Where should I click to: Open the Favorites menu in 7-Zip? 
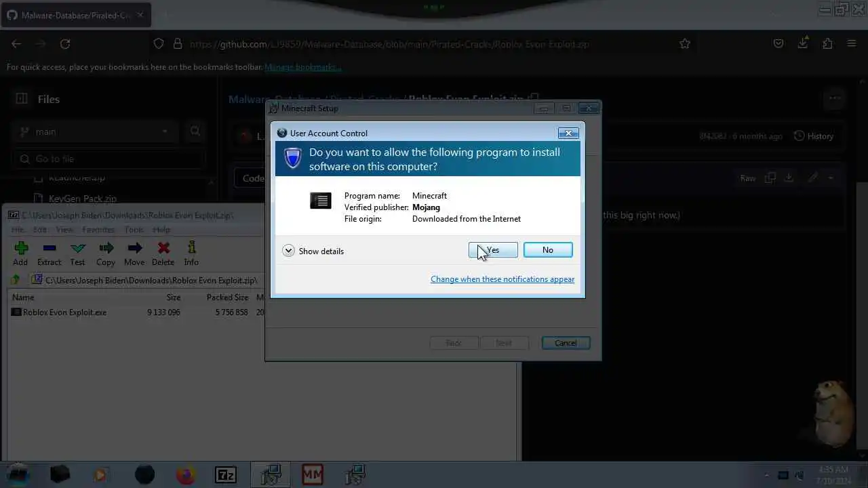pyautogui.click(x=98, y=230)
